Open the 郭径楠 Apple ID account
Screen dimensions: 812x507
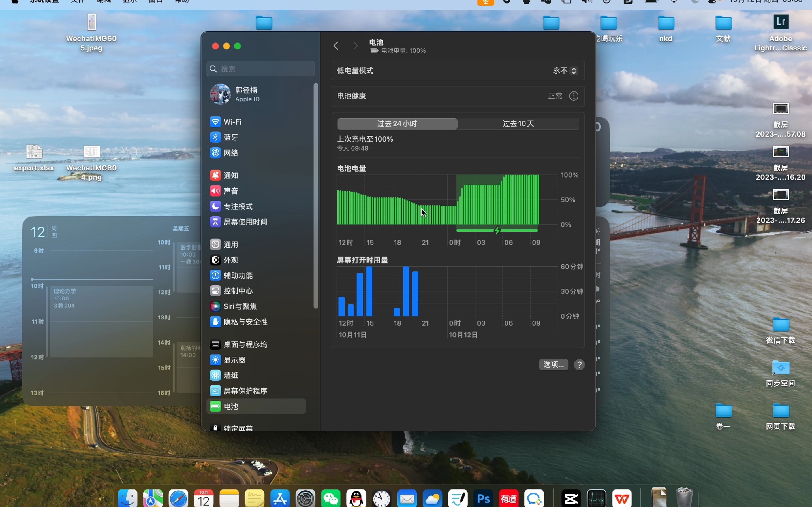pyautogui.click(x=256, y=94)
